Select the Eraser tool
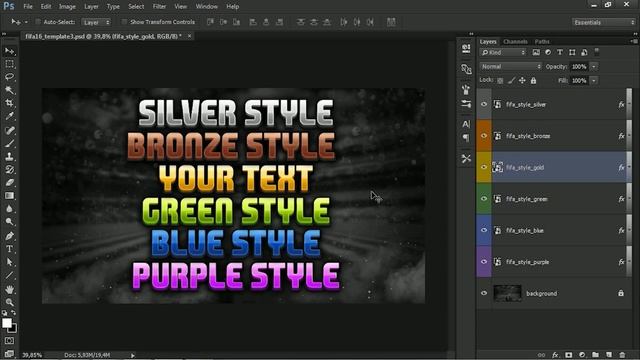 [x=9, y=182]
